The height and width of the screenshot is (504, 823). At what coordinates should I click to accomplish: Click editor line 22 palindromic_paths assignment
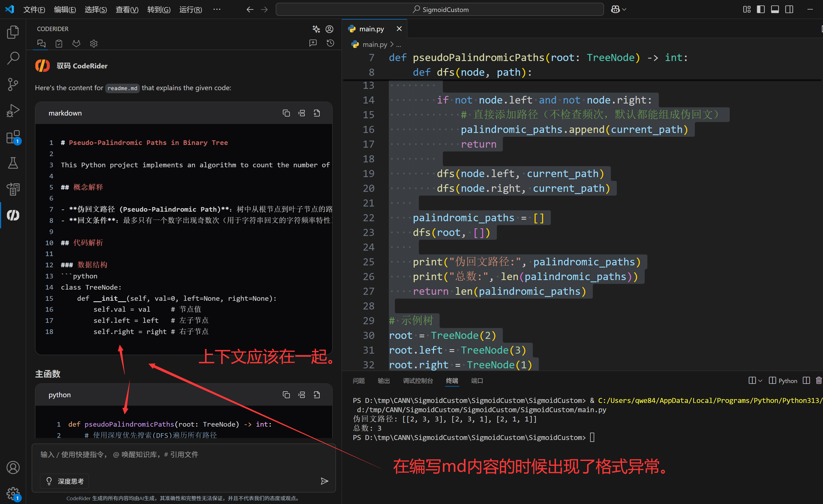coord(479,218)
